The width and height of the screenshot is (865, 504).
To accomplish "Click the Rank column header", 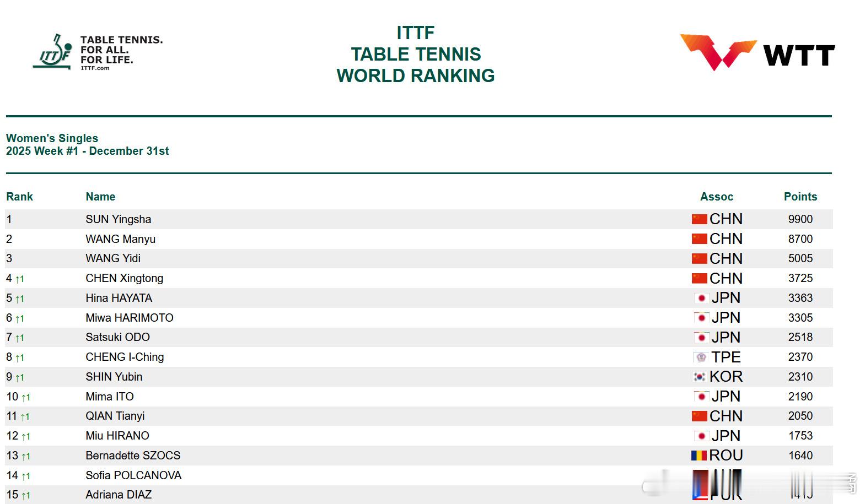I will (19, 197).
